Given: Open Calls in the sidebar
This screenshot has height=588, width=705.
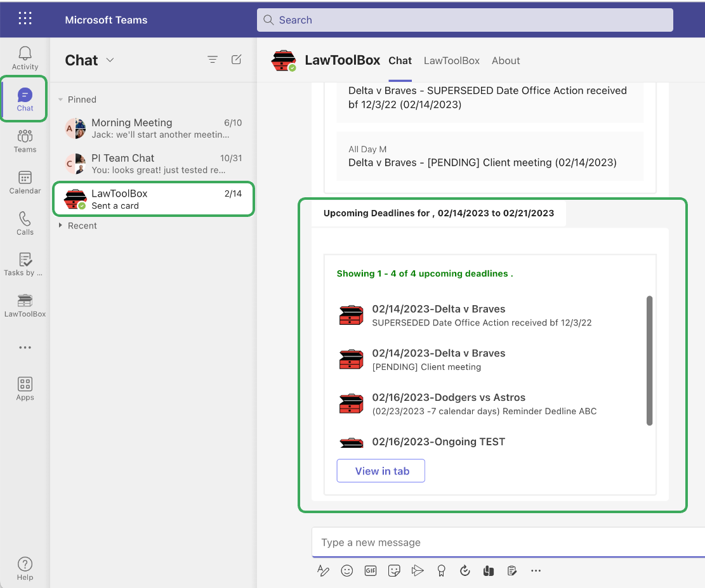Looking at the screenshot, I should [x=25, y=223].
